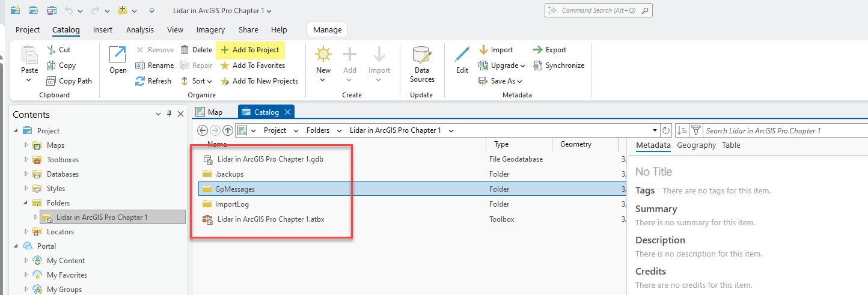The height and width of the screenshot is (295, 868).
Task: Toggle auto-hide pin on Contents pane
Action: point(169,114)
